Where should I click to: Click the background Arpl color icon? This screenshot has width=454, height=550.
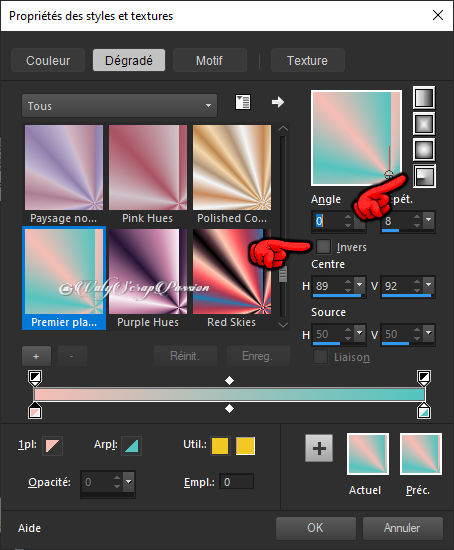[x=131, y=446]
